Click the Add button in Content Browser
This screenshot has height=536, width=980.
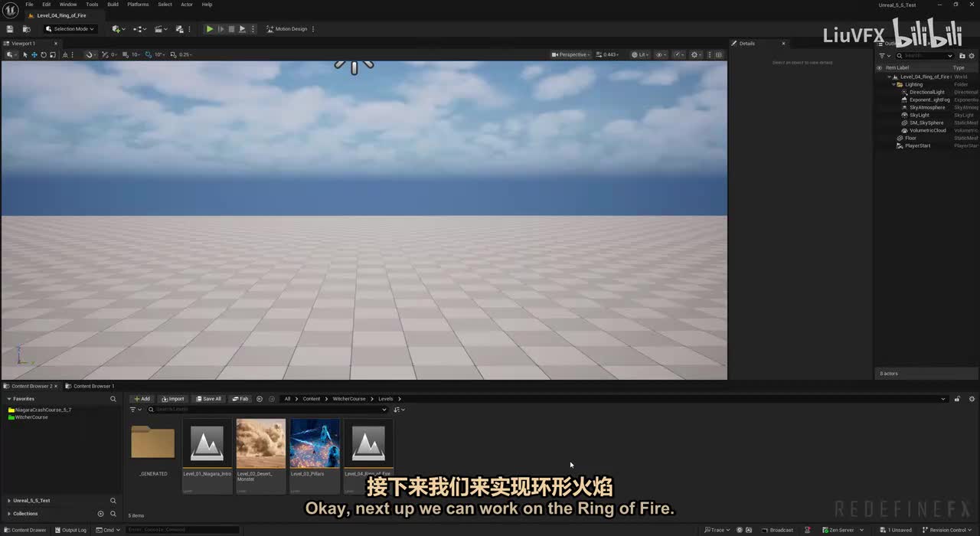tap(141, 399)
